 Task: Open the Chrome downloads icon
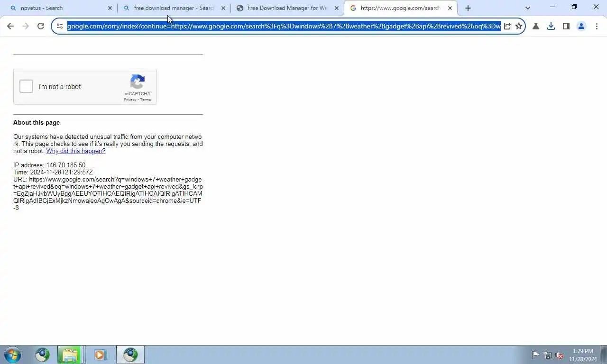pos(551,26)
